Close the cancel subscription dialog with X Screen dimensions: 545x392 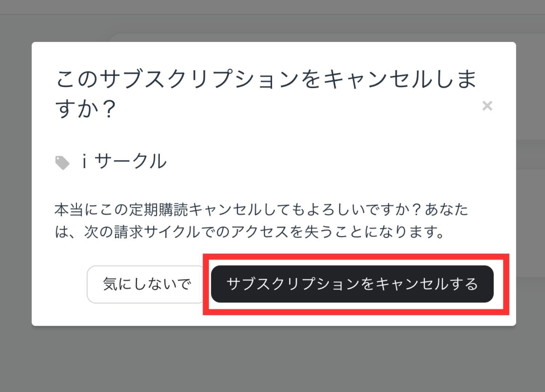(487, 106)
